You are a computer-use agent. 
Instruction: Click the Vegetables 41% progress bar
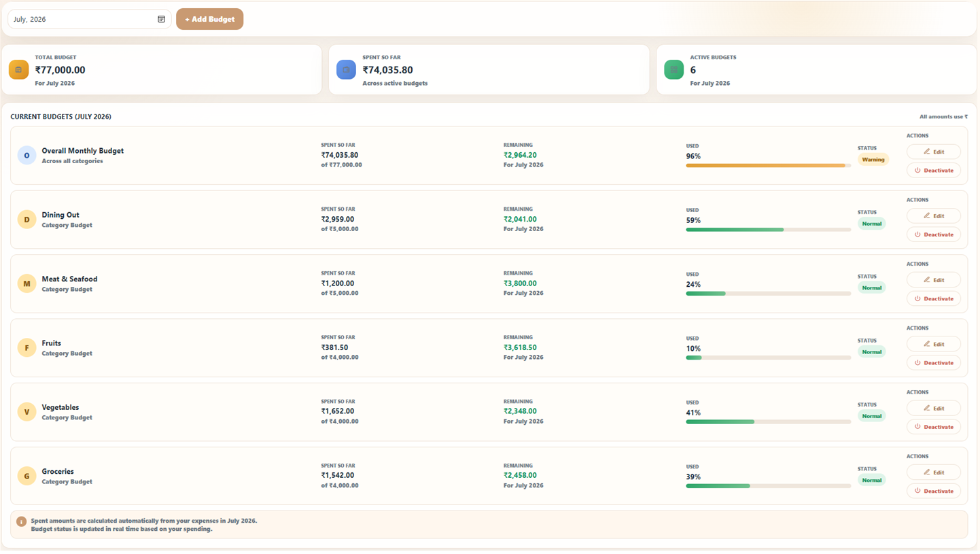(x=768, y=421)
